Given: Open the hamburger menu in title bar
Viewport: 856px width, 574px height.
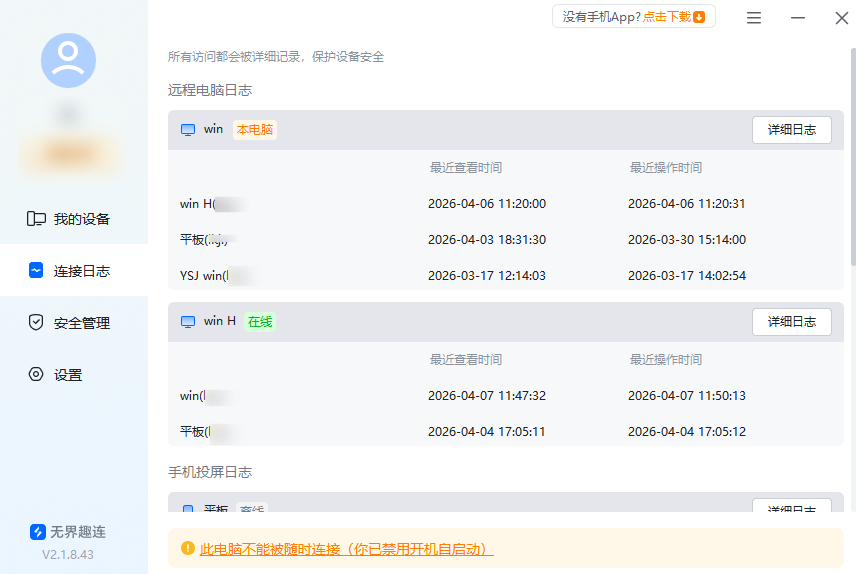Looking at the screenshot, I should pyautogui.click(x=754, y=18).
